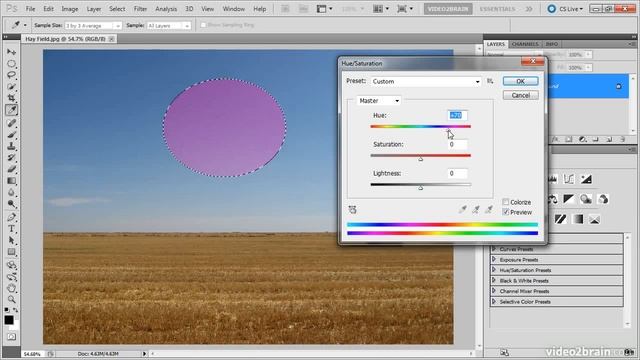Expand Exposure Presets list
640x360 pixels.
pos(494,260)
